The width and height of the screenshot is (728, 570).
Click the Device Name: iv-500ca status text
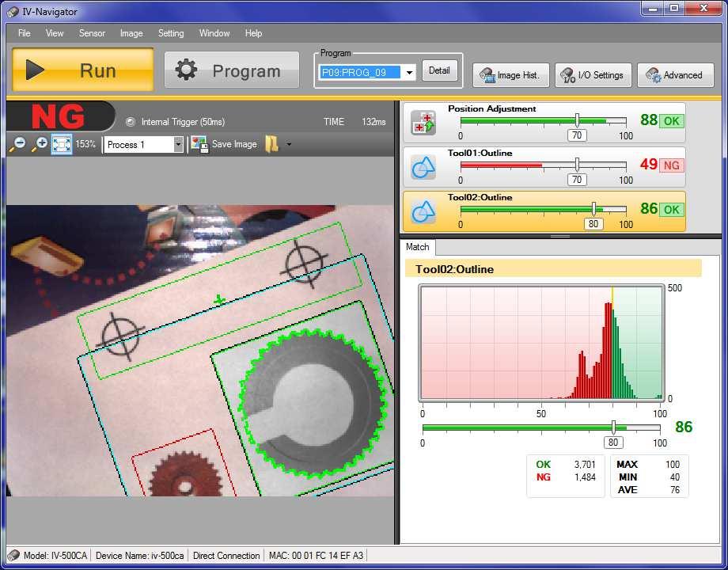[x=140, y=556]
